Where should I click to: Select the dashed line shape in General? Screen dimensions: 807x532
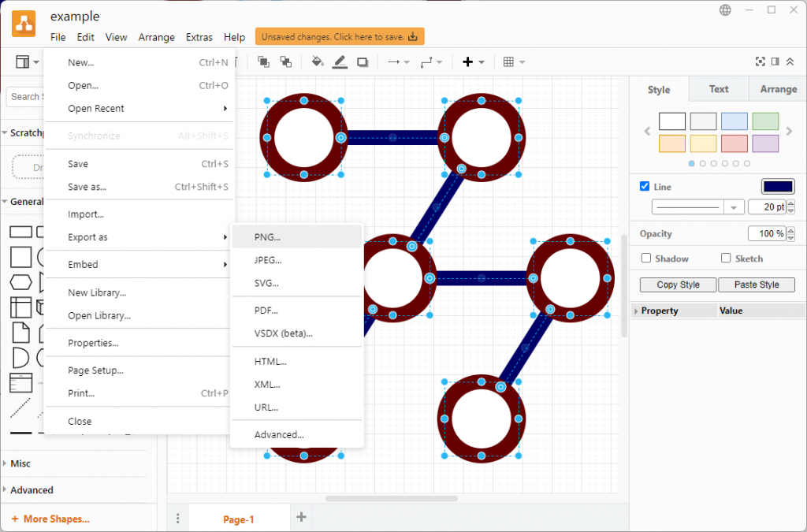20,408
